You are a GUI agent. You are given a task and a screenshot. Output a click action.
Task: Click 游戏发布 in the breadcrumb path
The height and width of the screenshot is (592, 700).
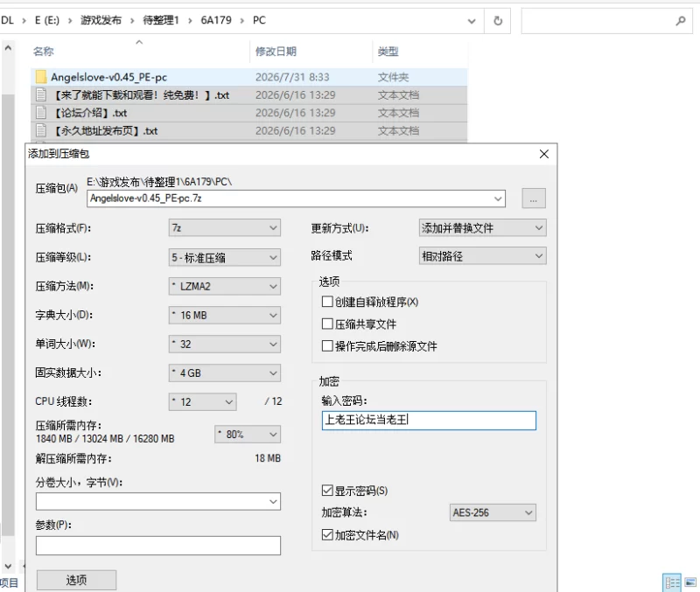(101, 20)
